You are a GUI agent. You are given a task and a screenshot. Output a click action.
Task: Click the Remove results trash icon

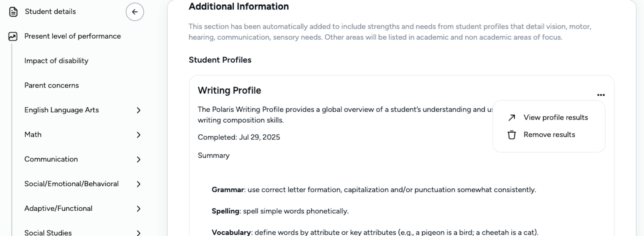pyautogui.click(x=512, y=135)
